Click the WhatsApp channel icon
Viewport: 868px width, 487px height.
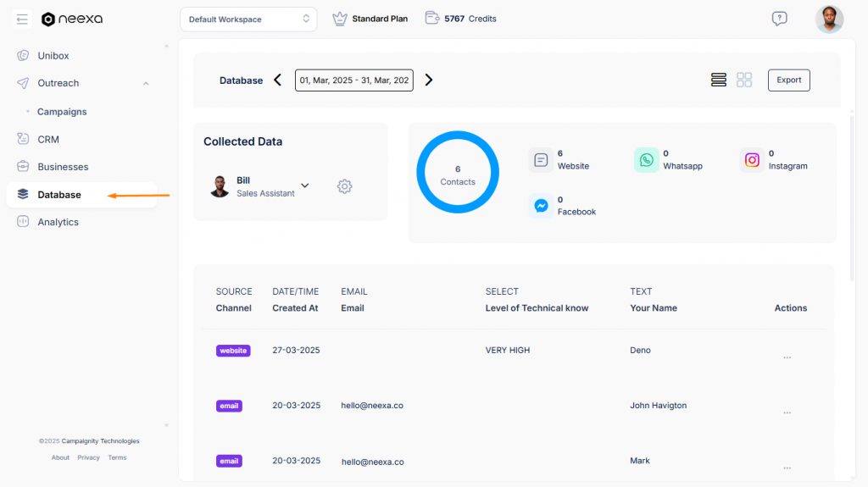point(646,160)
